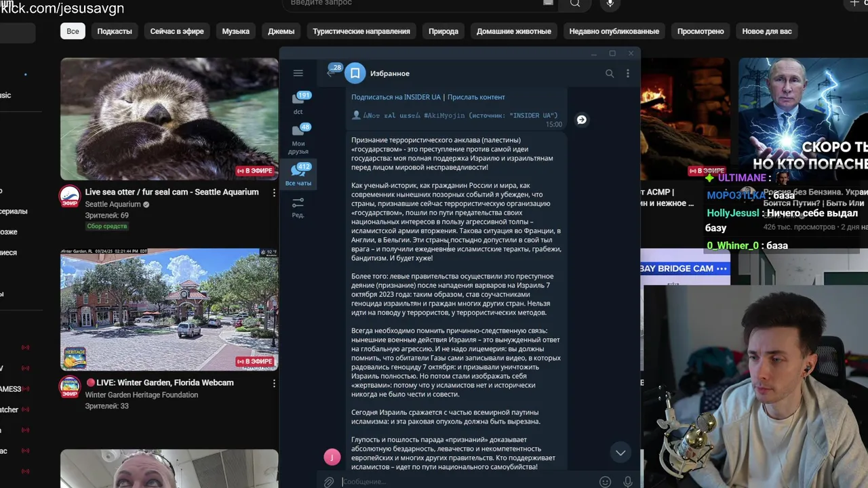Select Все filter chip
Image resolution: width=868 pixels, height=488 pixels.
[x=73, y=31]
